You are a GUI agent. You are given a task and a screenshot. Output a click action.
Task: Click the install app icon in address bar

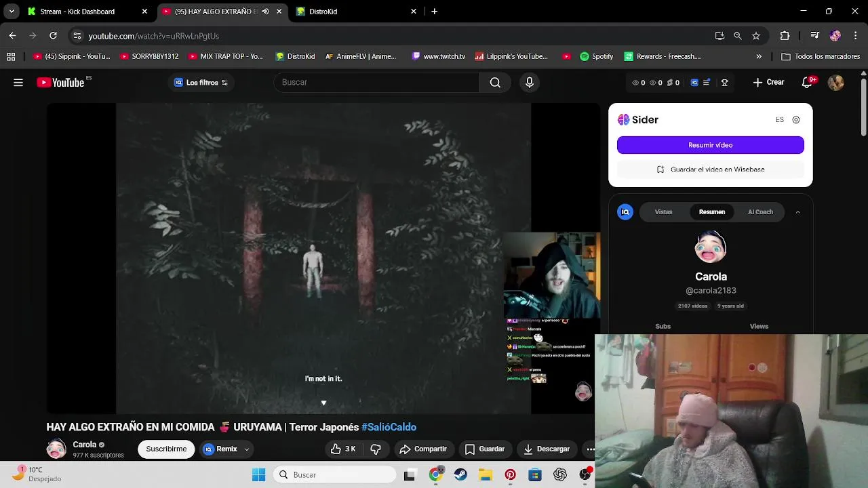[x=719, y=36]
